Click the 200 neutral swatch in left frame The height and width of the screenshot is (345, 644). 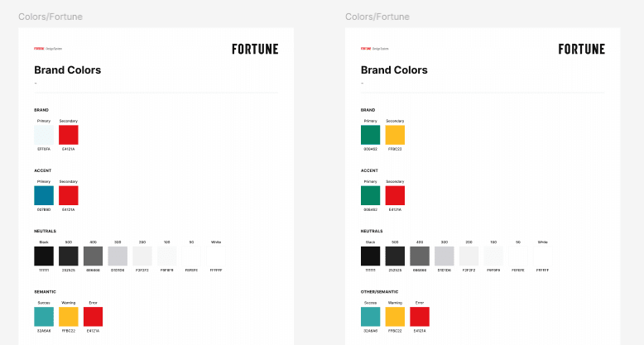point(142,256)
